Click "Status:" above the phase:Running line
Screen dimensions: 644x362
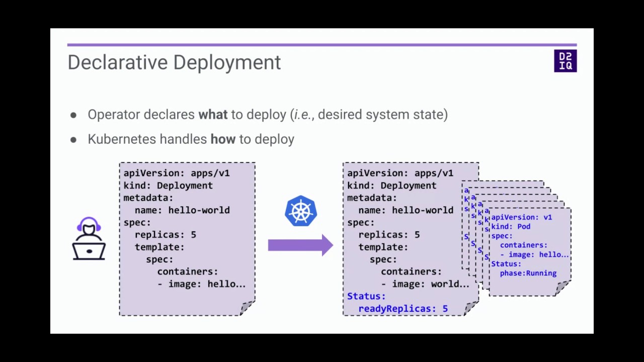[x=506, y=264]
